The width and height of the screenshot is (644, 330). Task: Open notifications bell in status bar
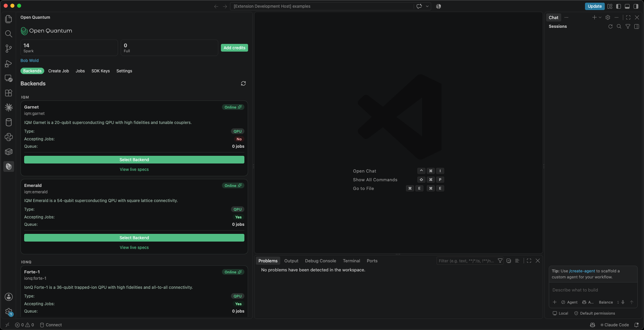(x=636, y=325)
